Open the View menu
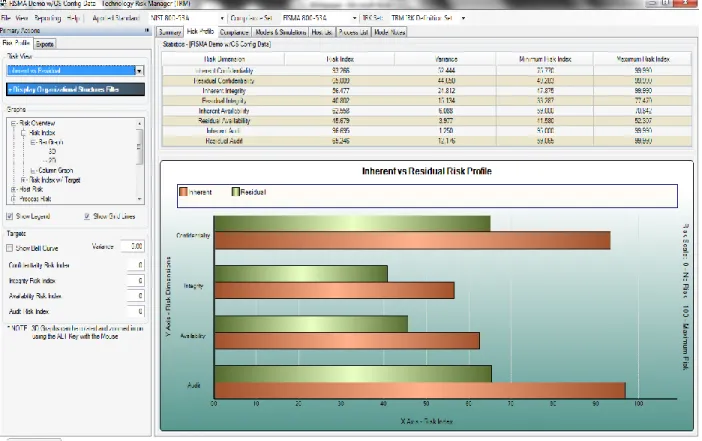This screenshot has height=441, width=702. (x=21, y=18)
